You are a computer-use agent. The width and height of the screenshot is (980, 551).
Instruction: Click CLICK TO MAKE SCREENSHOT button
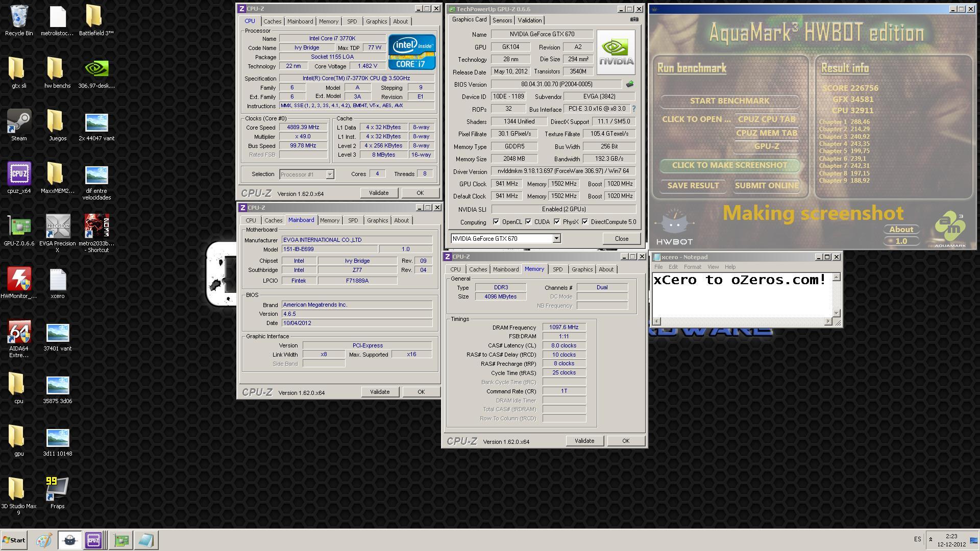(x=729, y=165)
